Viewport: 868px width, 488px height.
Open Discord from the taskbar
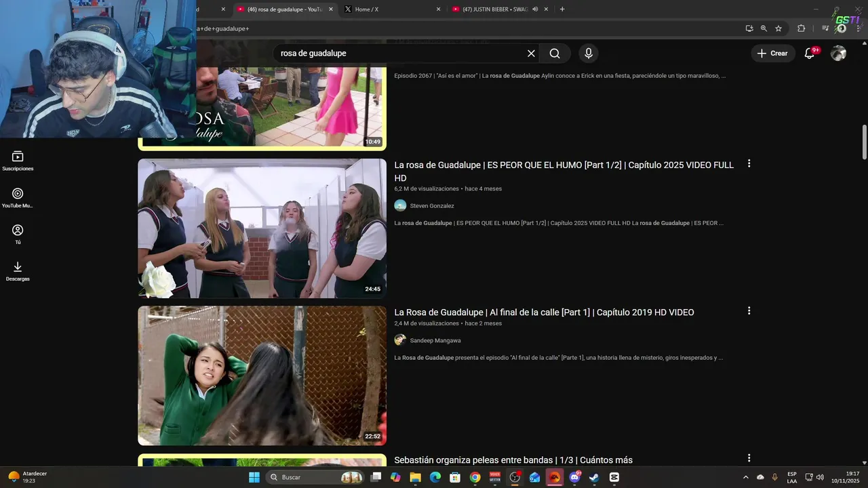(575, 477)
